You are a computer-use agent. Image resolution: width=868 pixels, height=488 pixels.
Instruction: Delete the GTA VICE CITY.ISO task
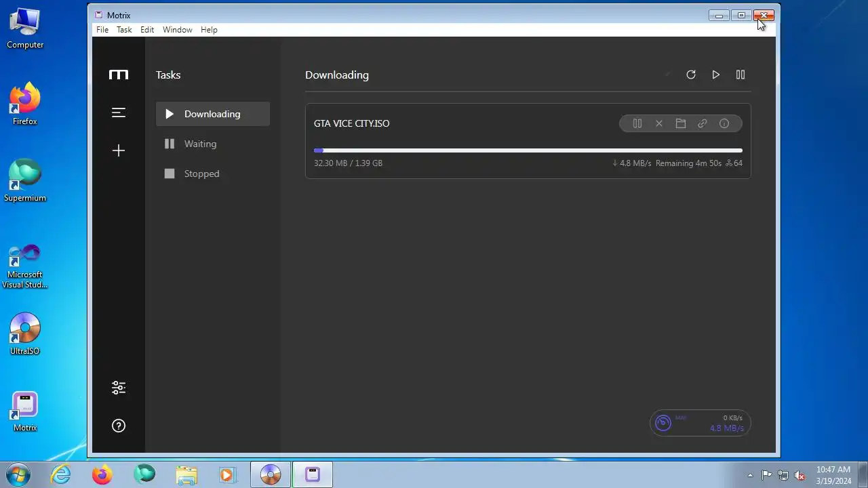point(658,123)
